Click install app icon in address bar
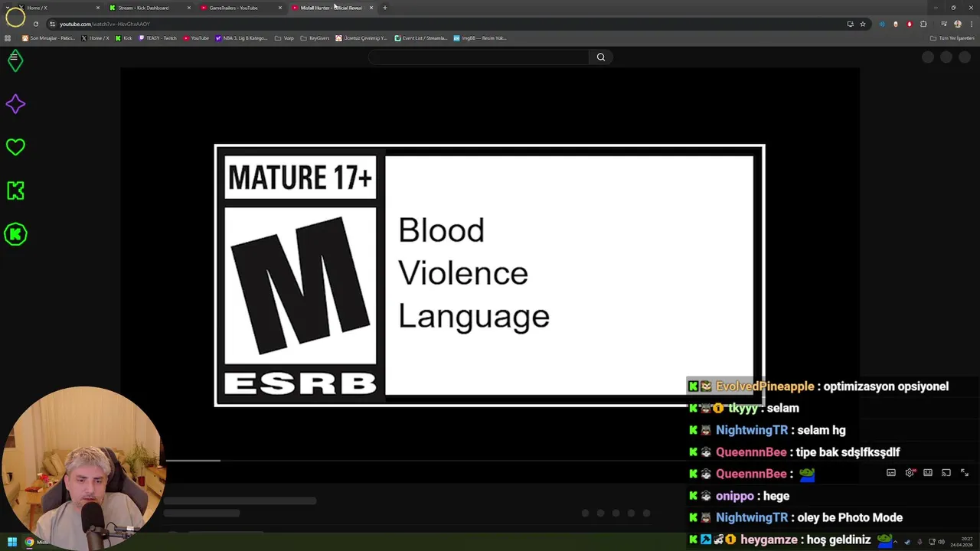The width and height of the screenshot is (980, 551). [850, 24]
